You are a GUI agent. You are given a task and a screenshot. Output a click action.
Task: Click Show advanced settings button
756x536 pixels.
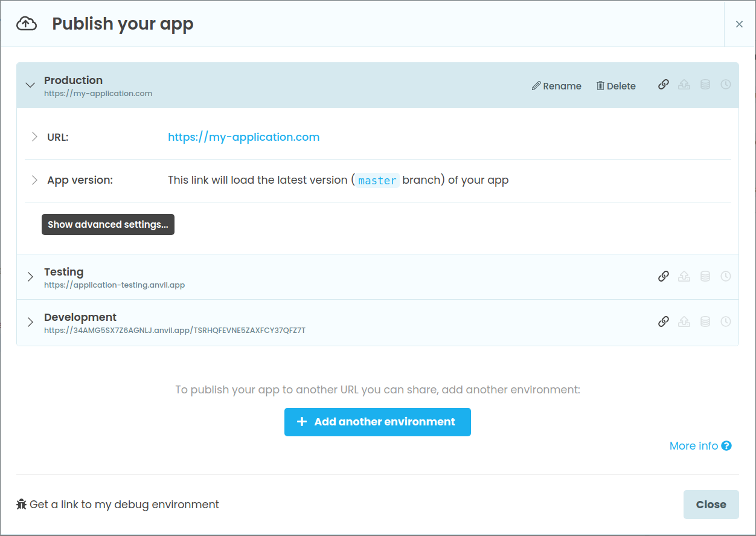(x=108, y=224)
